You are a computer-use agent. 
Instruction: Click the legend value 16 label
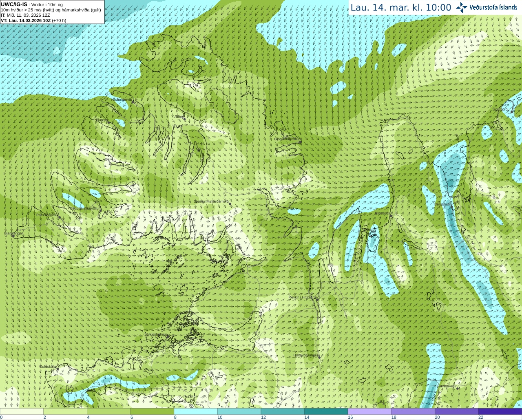[x=350, y=417]
